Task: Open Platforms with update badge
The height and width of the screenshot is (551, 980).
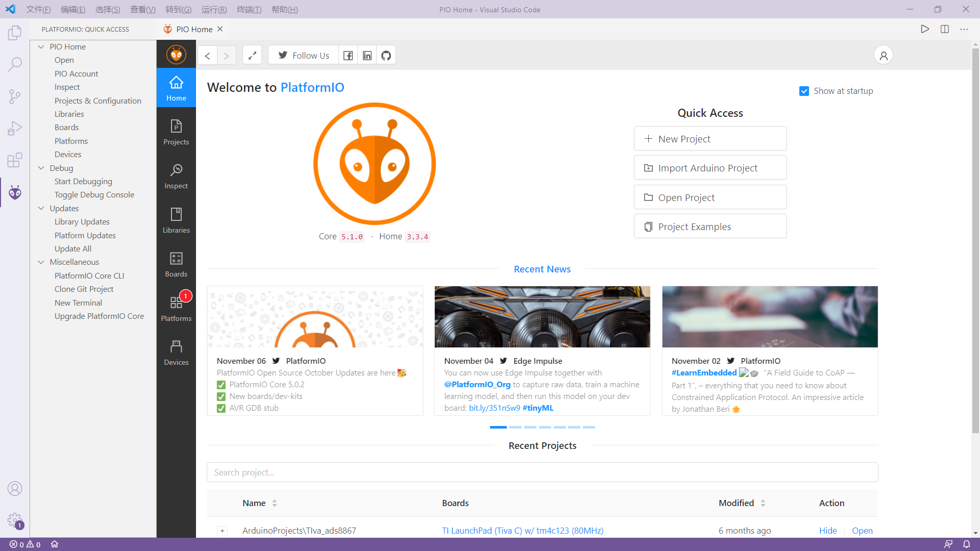Action: click(176, 308)
